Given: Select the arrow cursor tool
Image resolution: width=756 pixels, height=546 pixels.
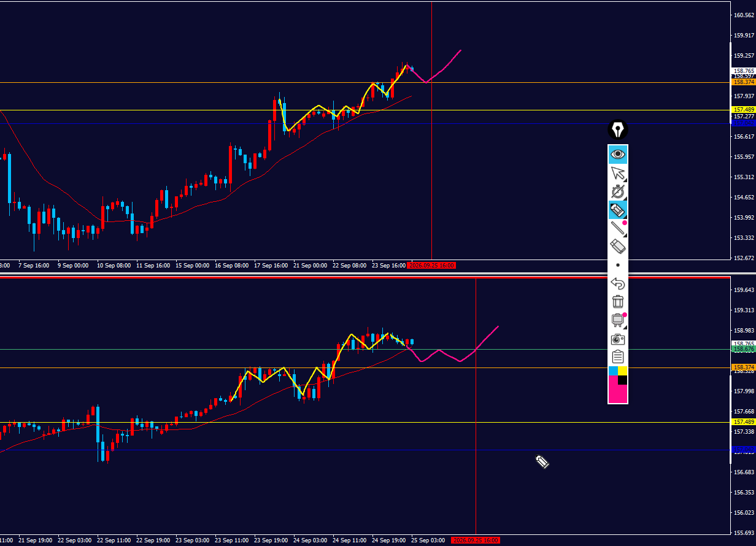Looking at the screenshot, I should point(618,173).
